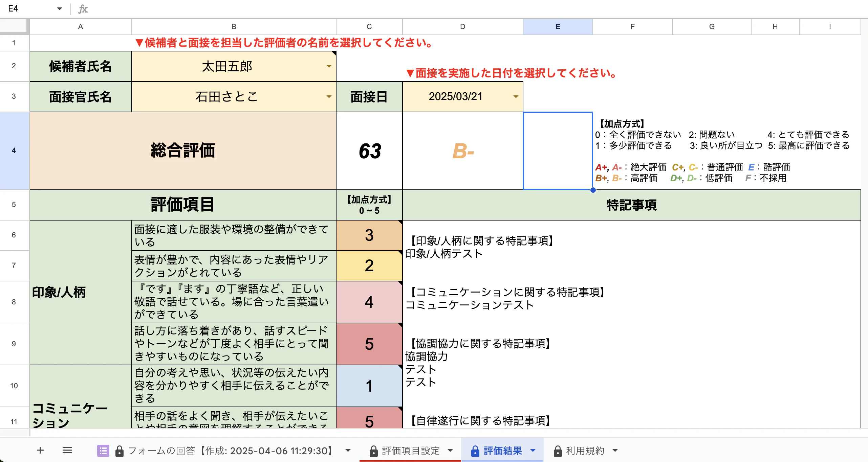868x462 pixels.
Task: Select column D header
Action: 462,27
